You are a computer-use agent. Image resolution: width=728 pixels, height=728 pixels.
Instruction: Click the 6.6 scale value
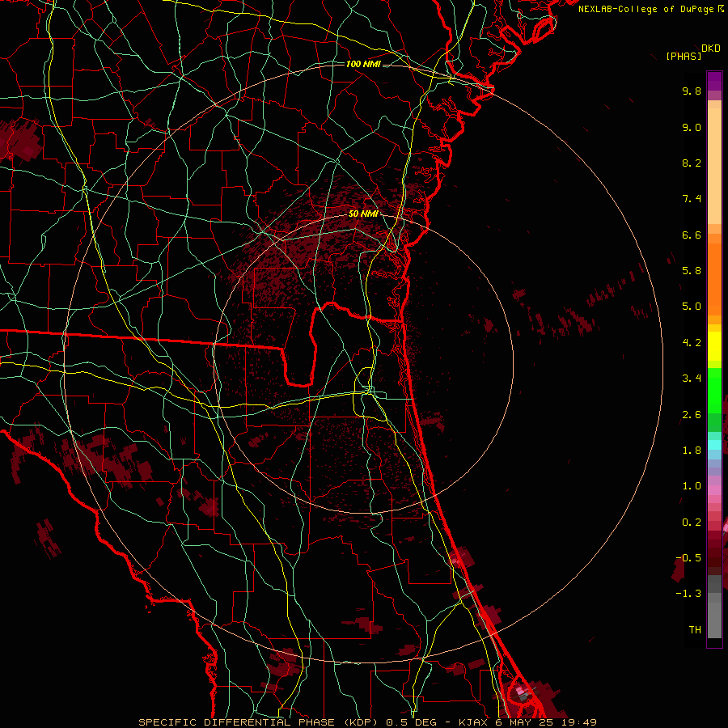pos(692,235)
